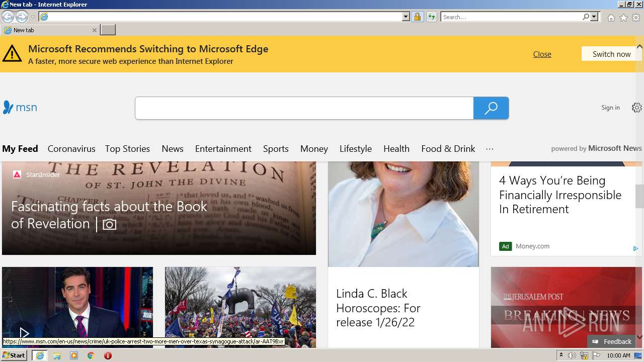Expand more categories ellipsis

[490, 149]
